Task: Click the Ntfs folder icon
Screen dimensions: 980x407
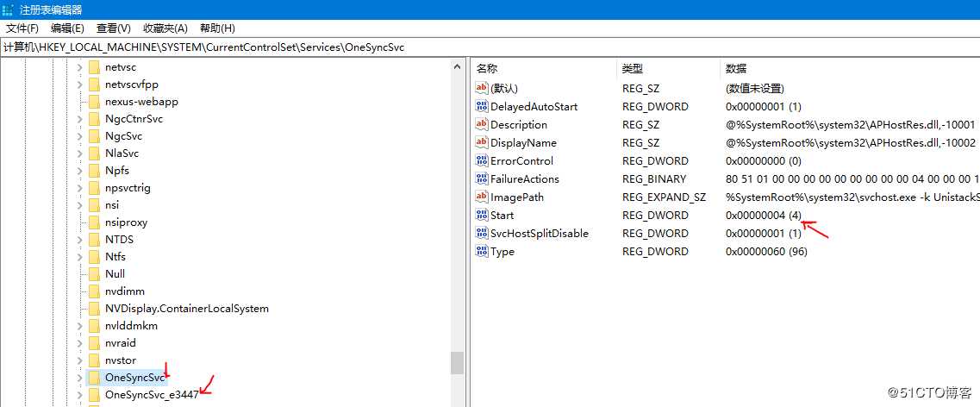Action: pyautogui.click(x=94, y=256)
